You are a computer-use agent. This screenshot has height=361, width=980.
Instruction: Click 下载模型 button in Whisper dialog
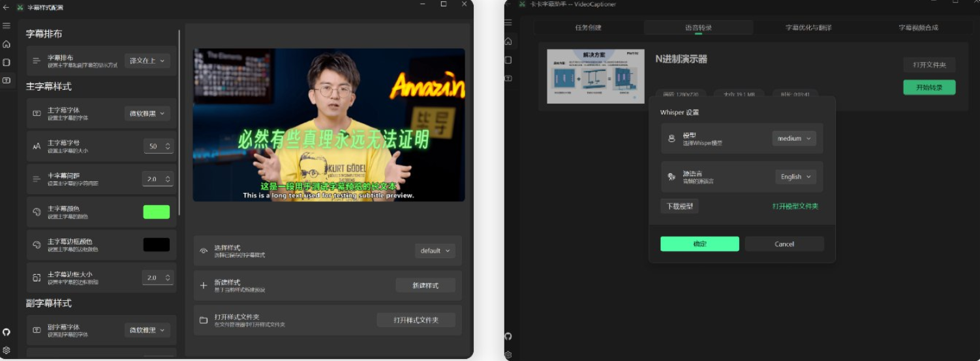(x=679, y=206)
